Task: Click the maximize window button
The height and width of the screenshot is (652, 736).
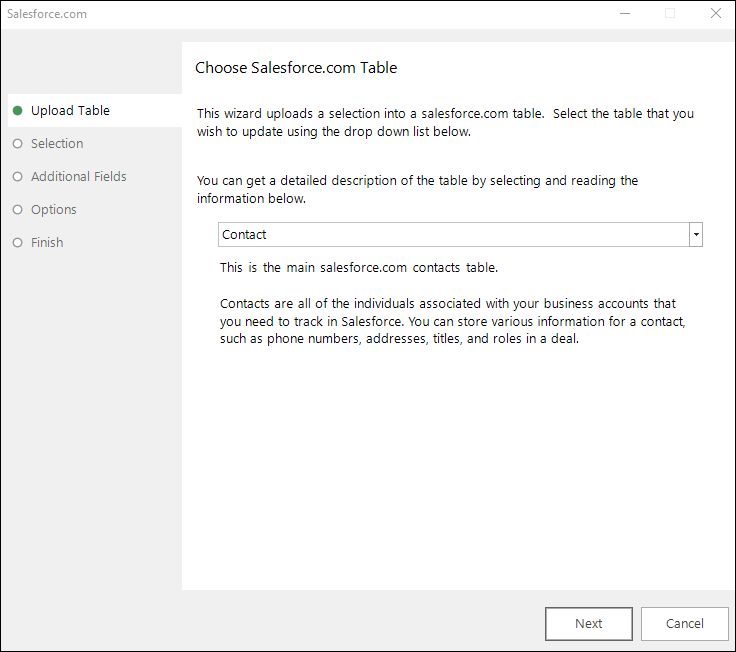Action: click(670, 13)
